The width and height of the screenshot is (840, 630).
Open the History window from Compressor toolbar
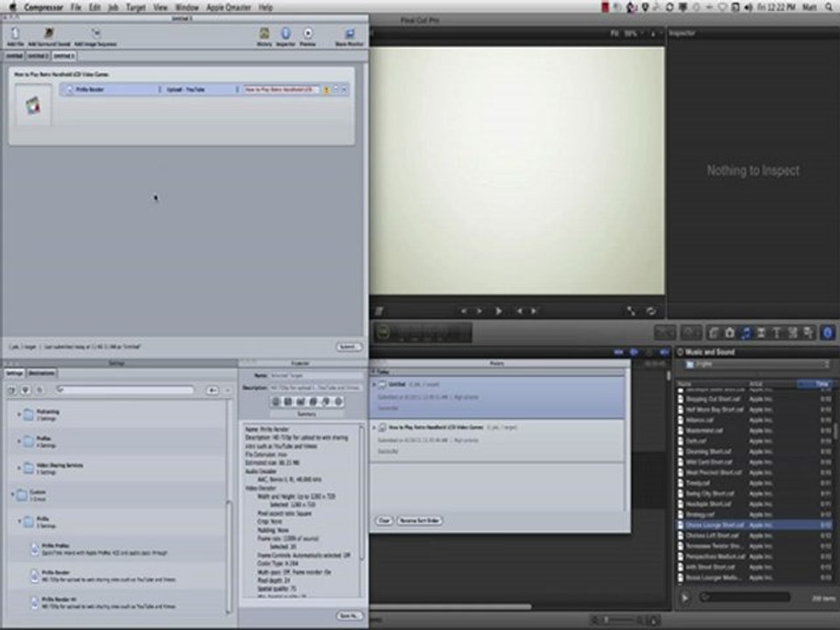click(264, 33)
